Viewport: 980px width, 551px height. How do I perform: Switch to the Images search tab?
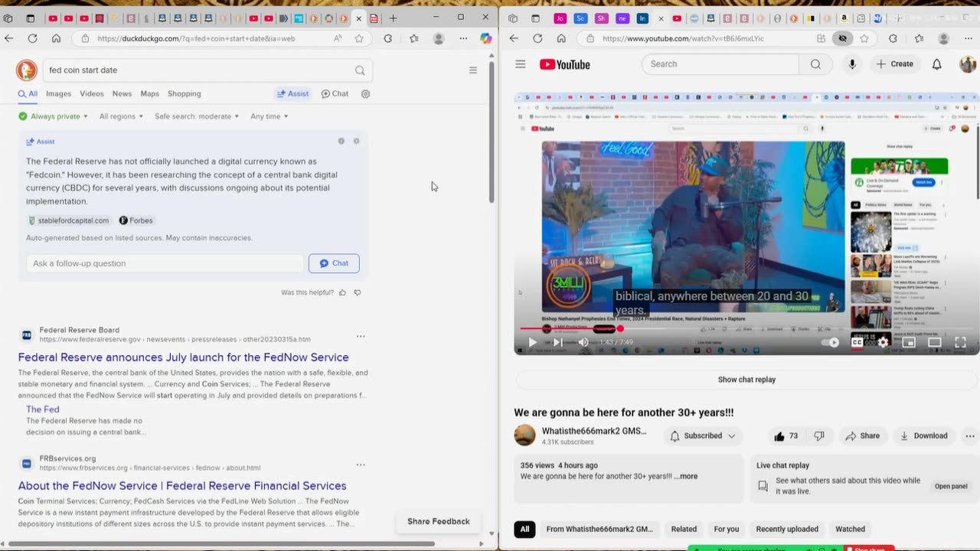click(x=58, y=94)
